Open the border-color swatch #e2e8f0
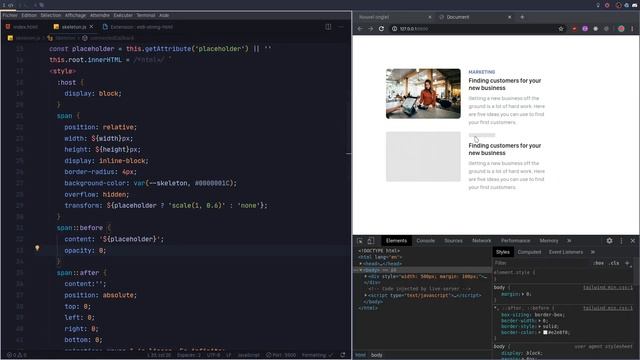Image resolution: width=640 pixels, height=360 pixels. click(x=545, y=333)
